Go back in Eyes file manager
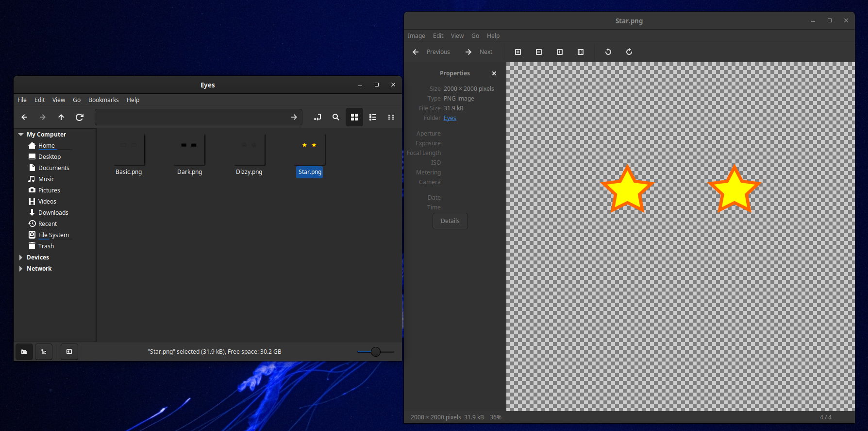This screenshot has width=868, height=431. 24,117
